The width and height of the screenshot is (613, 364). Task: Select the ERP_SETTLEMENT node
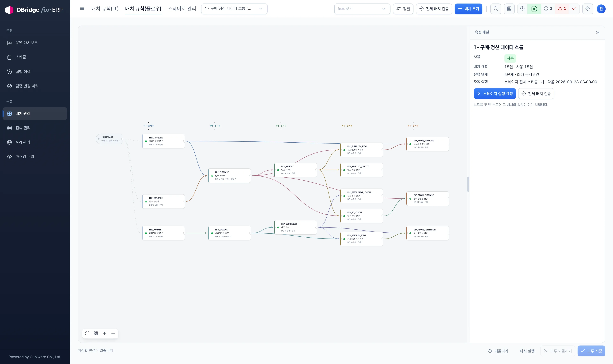pyautogui.click(x=295, y=227)
